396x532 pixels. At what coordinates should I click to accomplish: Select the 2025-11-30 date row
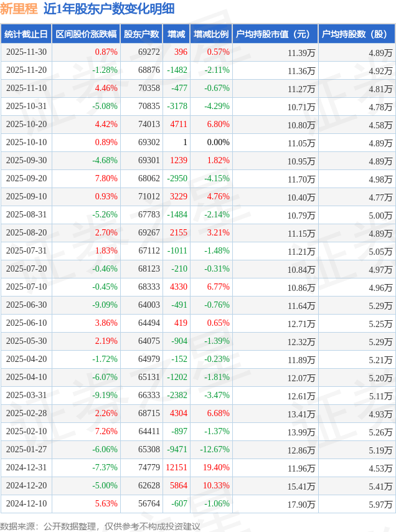[x=26, y=52]
